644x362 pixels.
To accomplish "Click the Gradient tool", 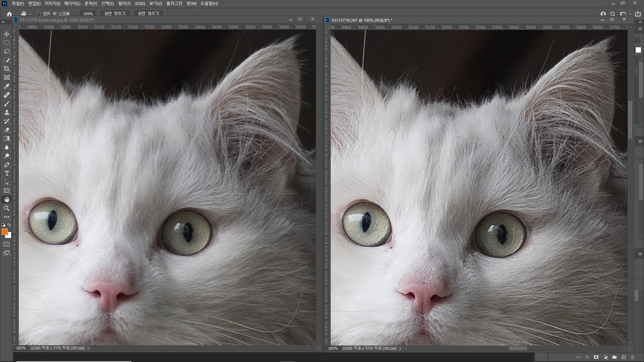I will [7, 138].
